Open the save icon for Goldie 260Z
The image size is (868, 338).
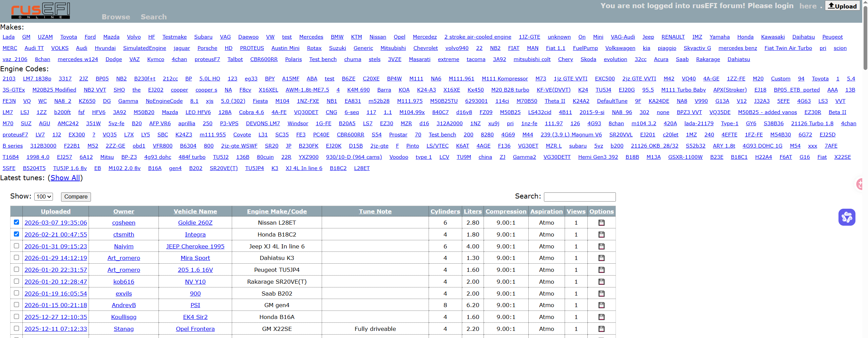[602, 223]
